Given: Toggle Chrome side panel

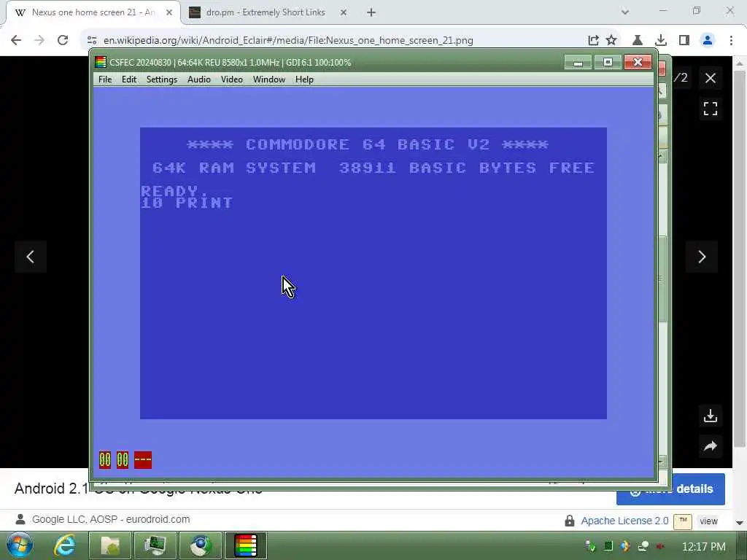Looking at the screenshot, I should pyautogui.click(x=684, y=40).
